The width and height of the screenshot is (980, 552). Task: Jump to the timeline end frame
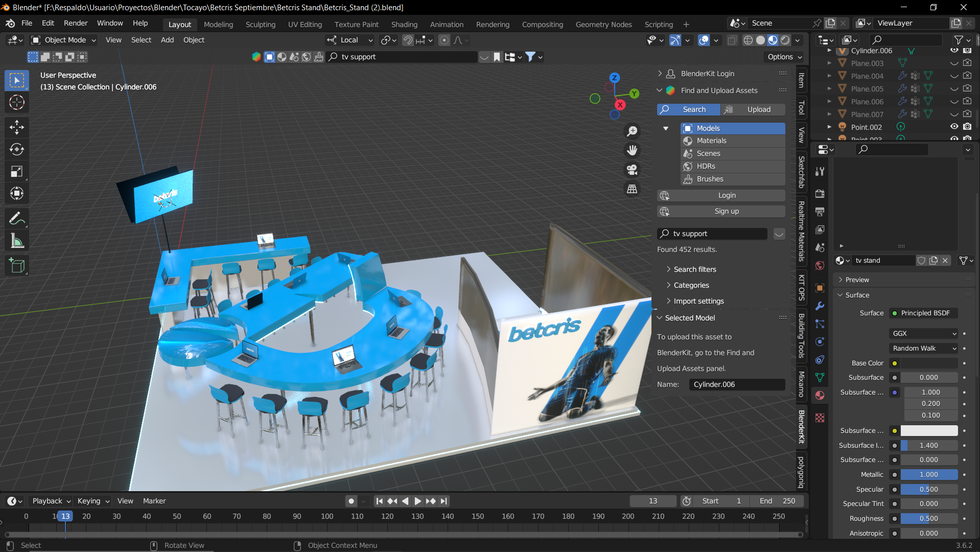444,501
